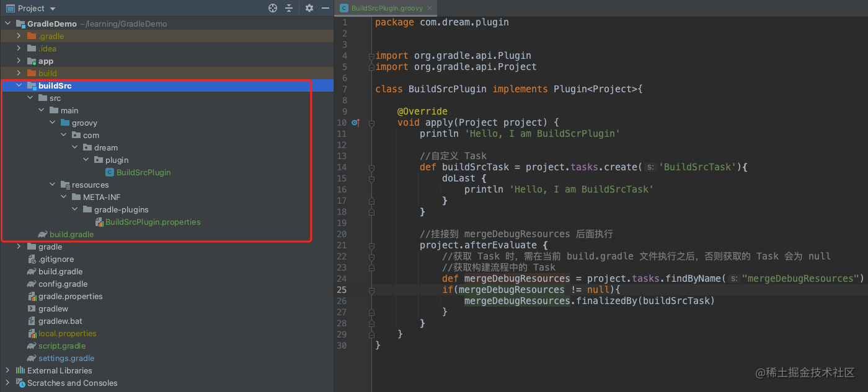The image size is (868, 392).
Task: Click the resources folder icon
Action: [x=65, y=185]
